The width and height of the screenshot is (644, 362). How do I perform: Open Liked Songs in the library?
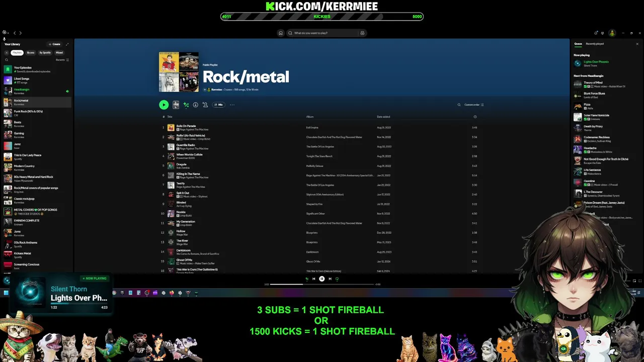pyautogui.click(x=36, y=80)
